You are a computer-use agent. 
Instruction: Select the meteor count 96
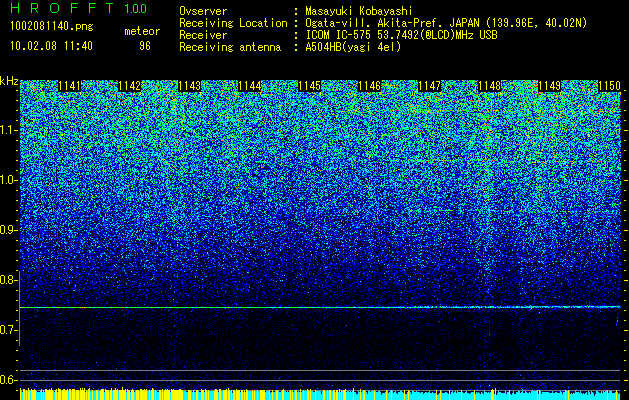(145, 46)
